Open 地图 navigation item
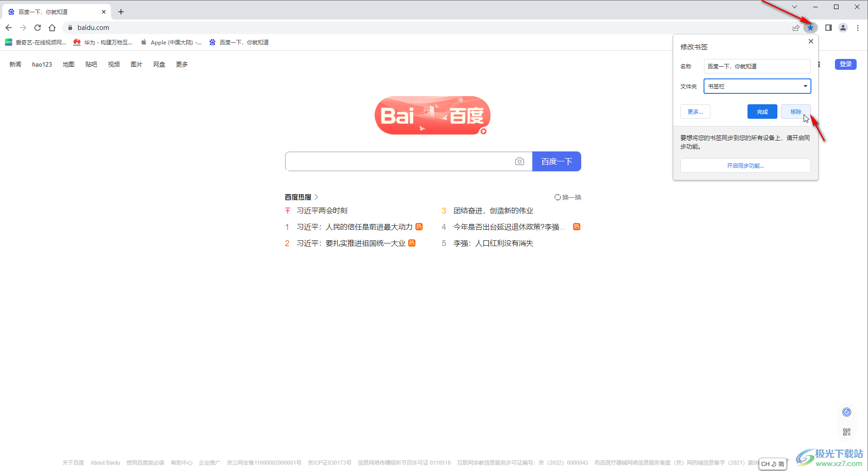 68,64
